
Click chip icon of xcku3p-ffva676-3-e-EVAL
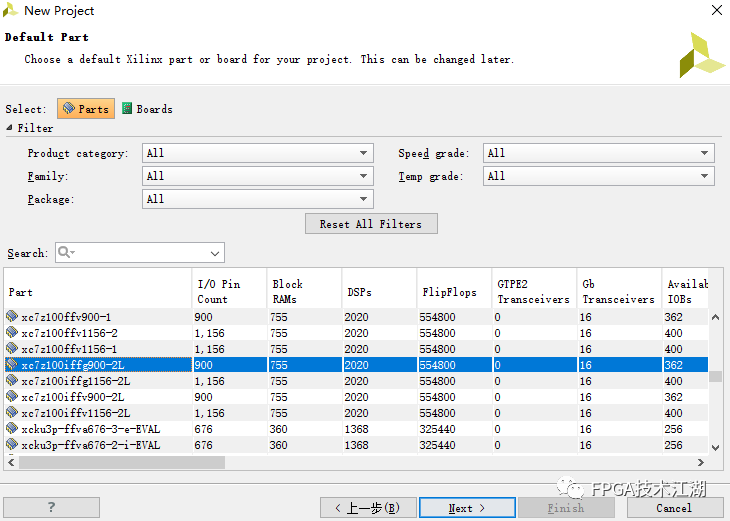pos(12,428)
